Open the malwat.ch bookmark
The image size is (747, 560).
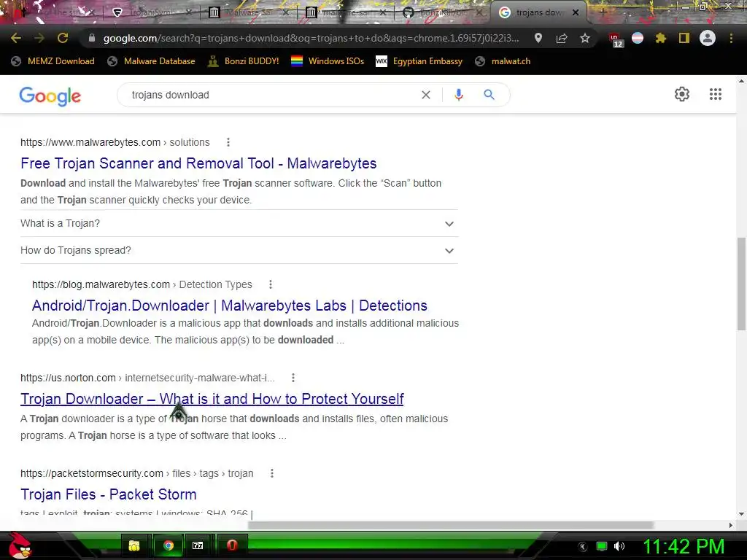click(503, 61)
